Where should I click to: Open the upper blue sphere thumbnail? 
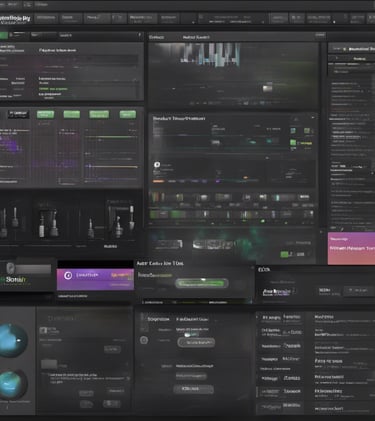click(13, 340)
